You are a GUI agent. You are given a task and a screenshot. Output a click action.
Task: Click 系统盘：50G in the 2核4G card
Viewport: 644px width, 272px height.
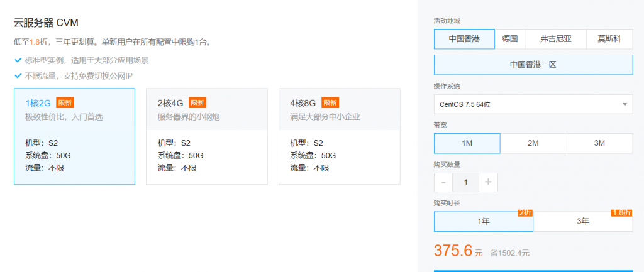(180, 156)
